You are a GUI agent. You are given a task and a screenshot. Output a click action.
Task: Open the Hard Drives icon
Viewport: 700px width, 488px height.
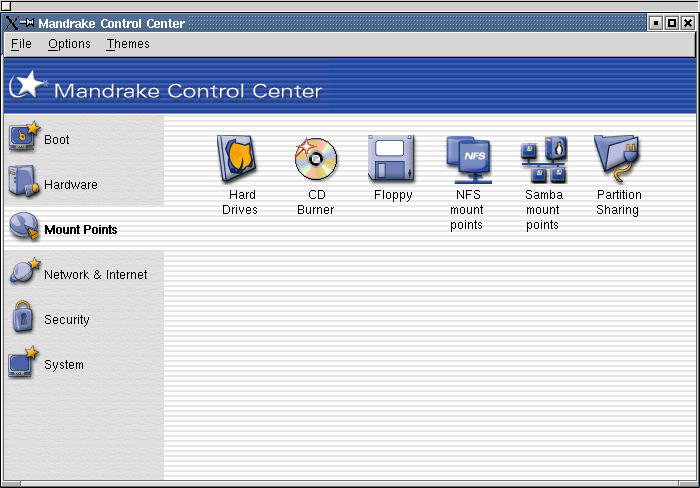pyautogui.click(x=237, y=159)
